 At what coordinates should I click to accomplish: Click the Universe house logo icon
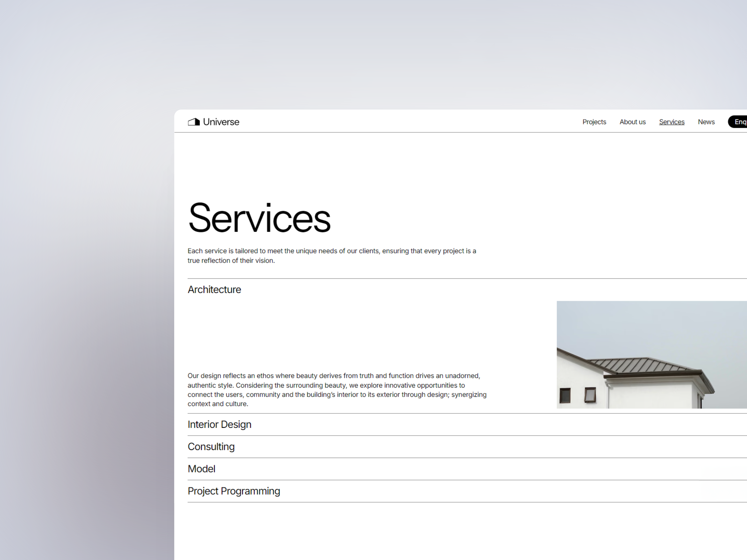[x=194, y=122]
